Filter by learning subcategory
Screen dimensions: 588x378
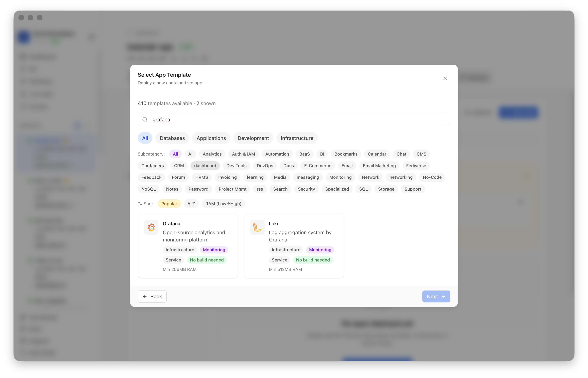coord(255,177)
